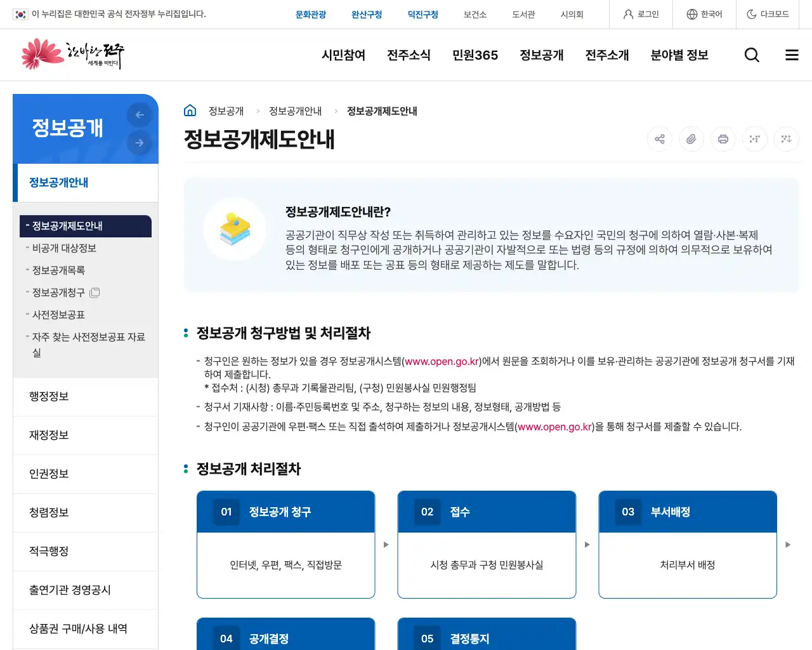Go to 덕진구청 site link
This screenshot has height=650, width=812.
click(423, 14)
